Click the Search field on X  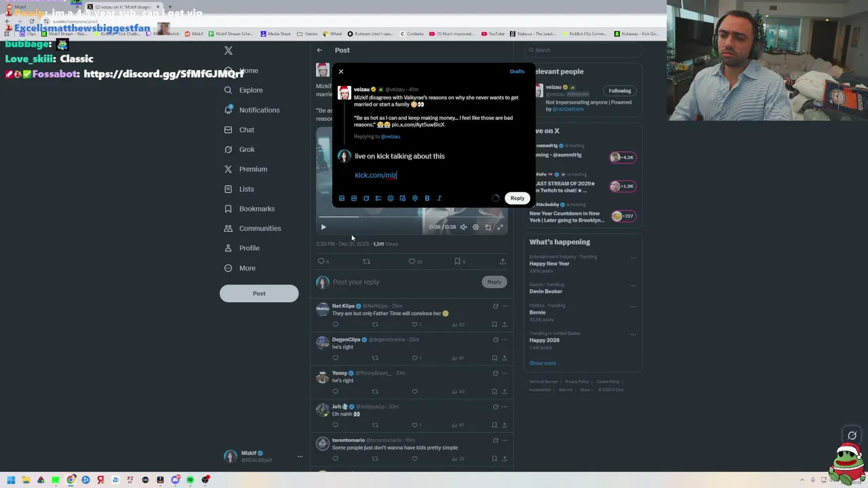(583, 50)
